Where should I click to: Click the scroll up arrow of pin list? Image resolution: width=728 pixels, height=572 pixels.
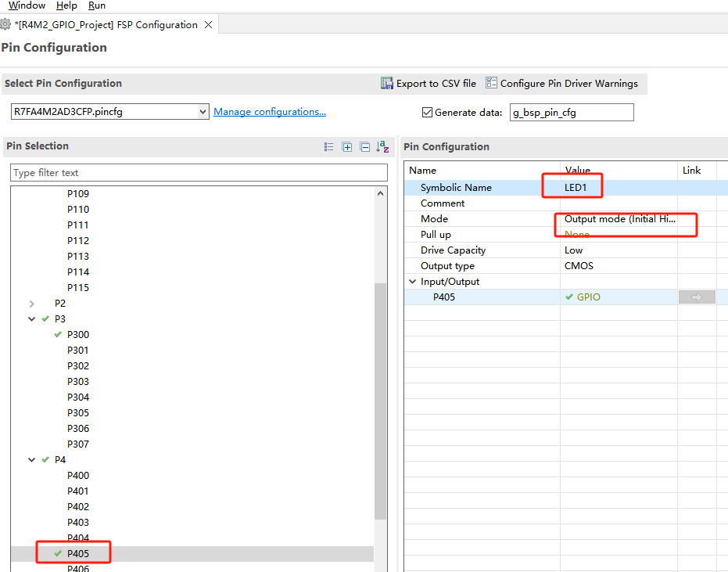(380, 193)
